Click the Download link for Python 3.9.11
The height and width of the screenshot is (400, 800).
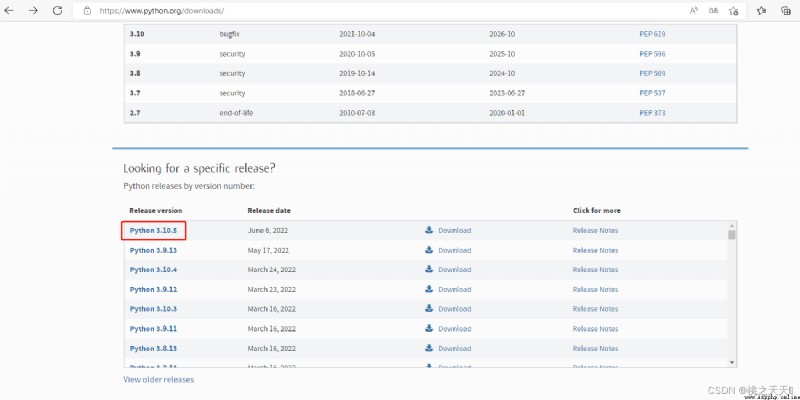(455, 329)
